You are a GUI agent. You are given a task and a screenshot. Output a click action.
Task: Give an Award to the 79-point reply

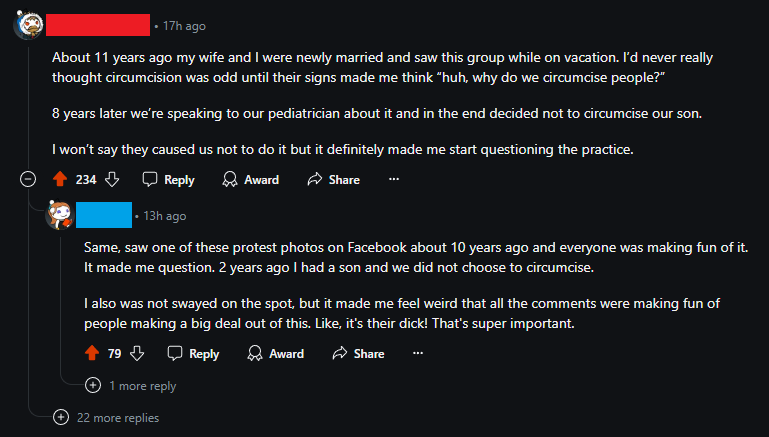(x=276, y=354)
